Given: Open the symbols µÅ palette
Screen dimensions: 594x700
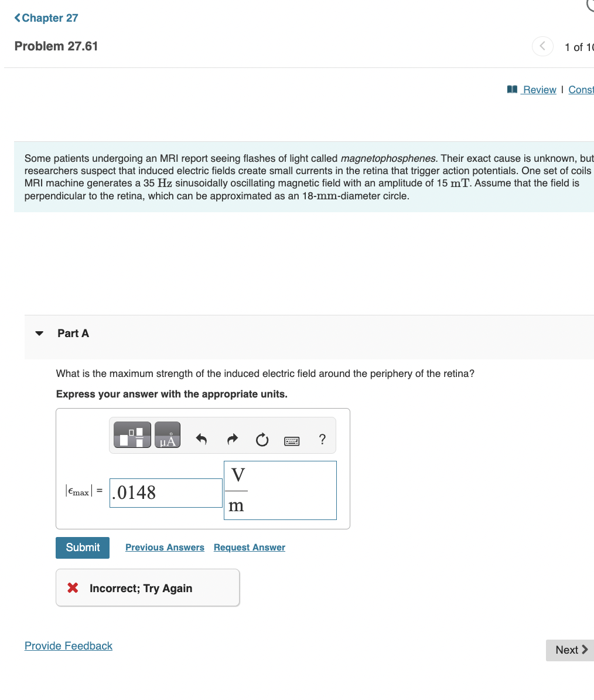Looking at the screenshot, I should click(x=168, y=434).
